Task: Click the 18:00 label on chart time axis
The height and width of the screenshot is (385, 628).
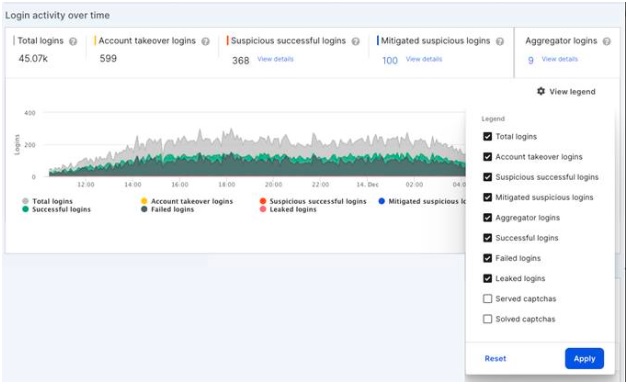Action: 227,184
